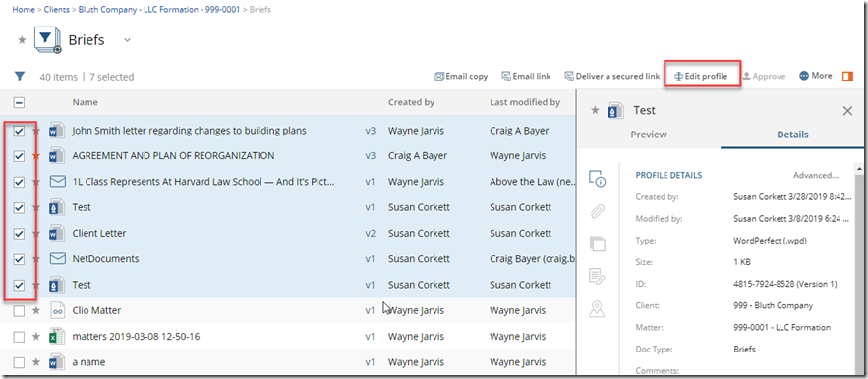
Task: Toggle the select-all checkbox in header row
Action: coord(19,102)
